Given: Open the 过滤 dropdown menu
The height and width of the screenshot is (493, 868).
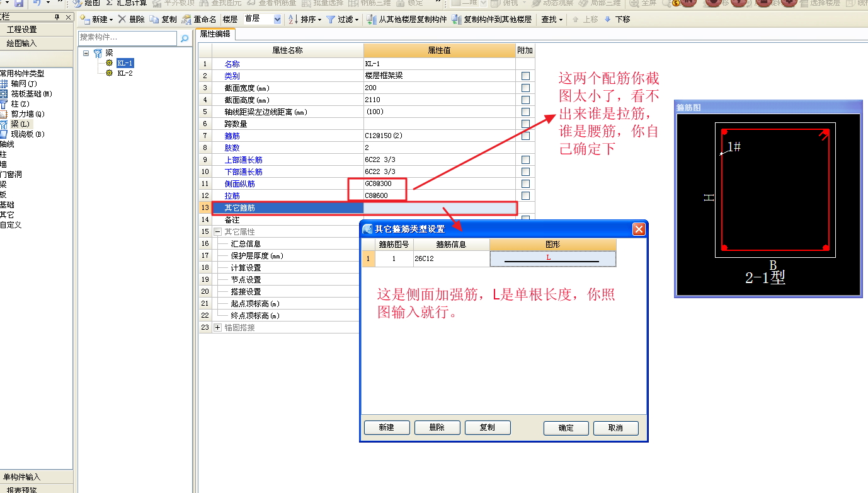Looking at the screenshot, I should coord(357,20).
